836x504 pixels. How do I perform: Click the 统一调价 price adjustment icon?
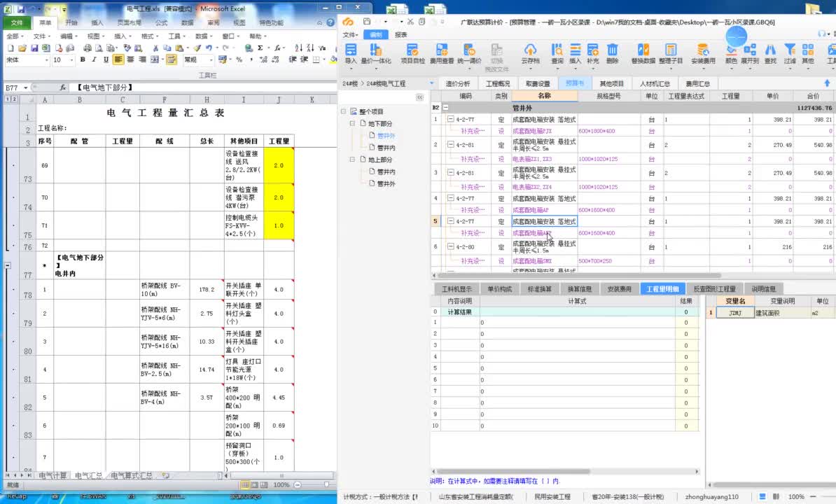point(469,54)
